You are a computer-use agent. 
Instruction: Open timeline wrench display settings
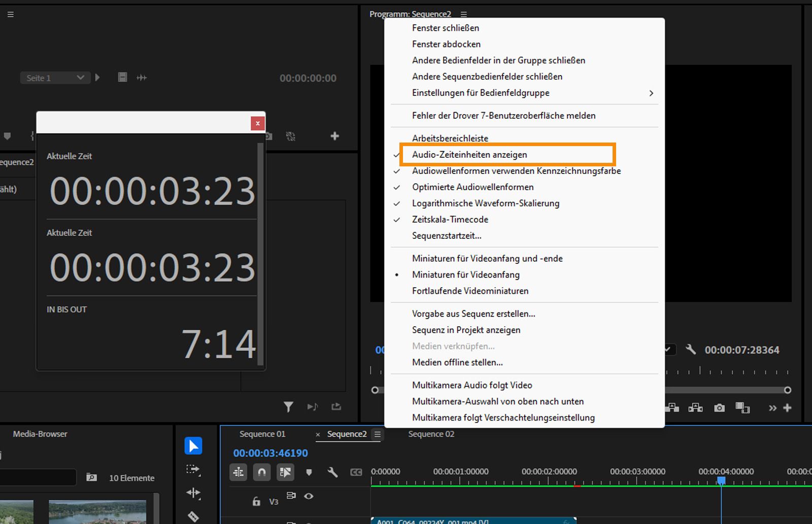pos(332,472)
